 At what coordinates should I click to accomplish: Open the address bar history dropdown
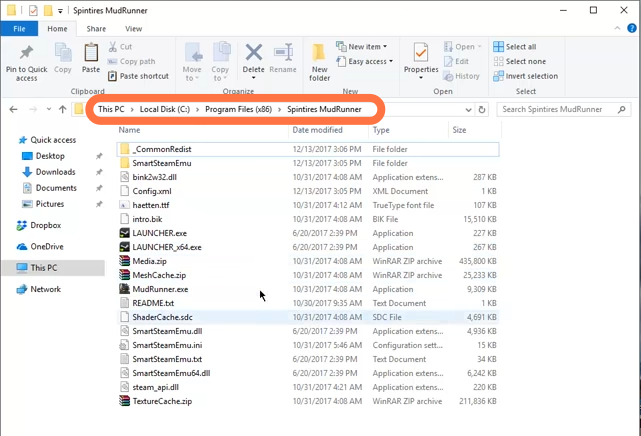pyautogui.click(x=468, y=110)
